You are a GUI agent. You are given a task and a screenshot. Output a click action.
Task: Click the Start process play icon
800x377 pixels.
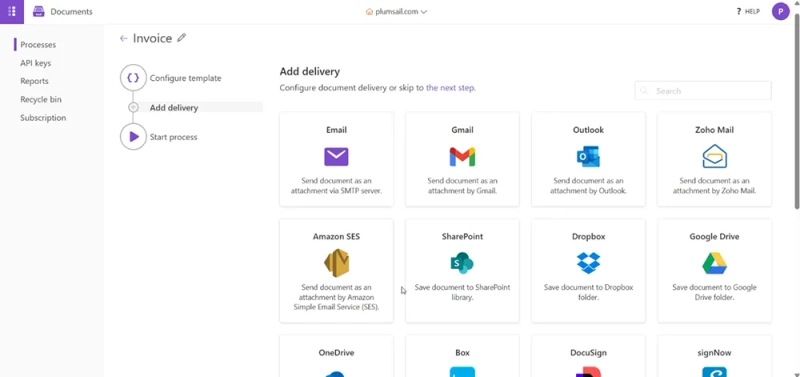(133, 137)
